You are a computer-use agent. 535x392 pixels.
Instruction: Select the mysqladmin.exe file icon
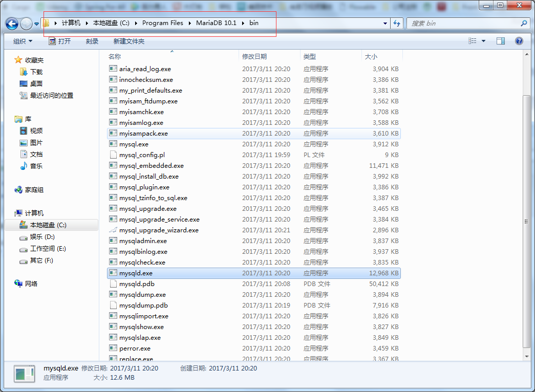point(113,241)
